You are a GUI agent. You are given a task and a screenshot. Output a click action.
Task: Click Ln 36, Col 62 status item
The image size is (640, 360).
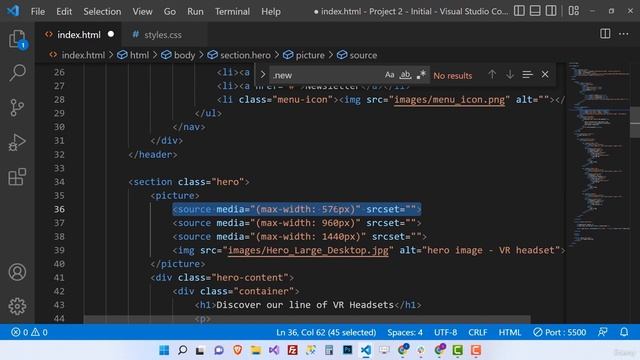[326, 332]
